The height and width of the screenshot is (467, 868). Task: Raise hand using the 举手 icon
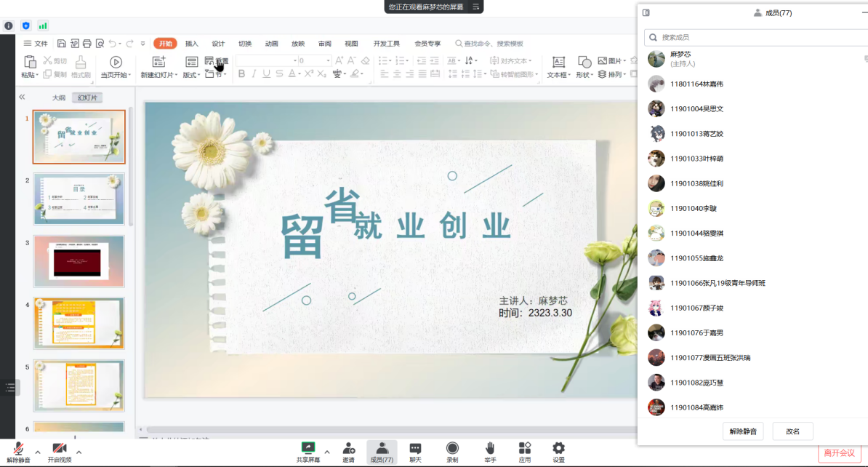(491, 448)
